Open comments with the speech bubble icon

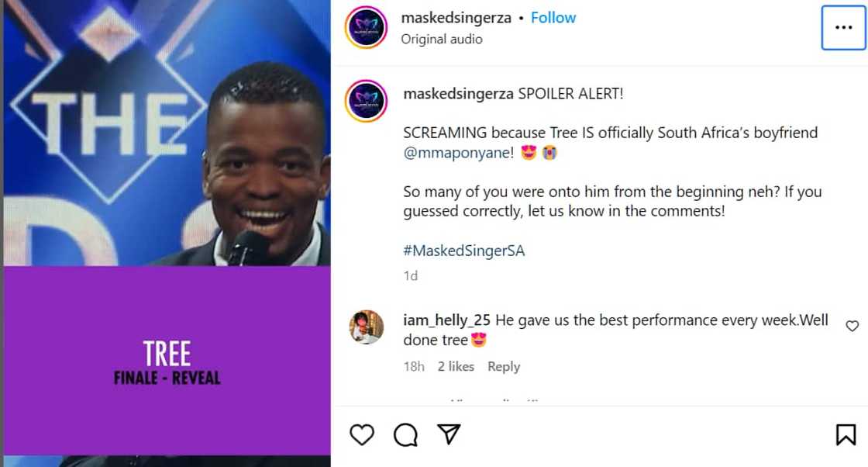tap(405, 434)
